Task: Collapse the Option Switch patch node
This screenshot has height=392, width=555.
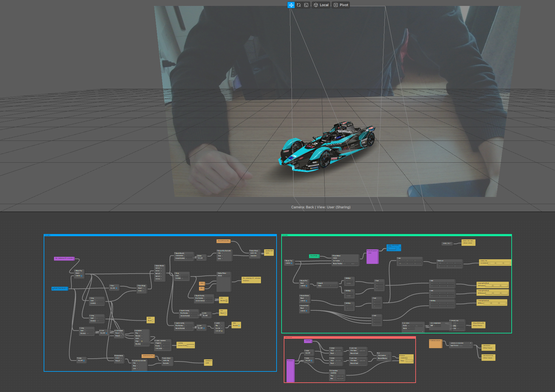Action: point(155,265)
